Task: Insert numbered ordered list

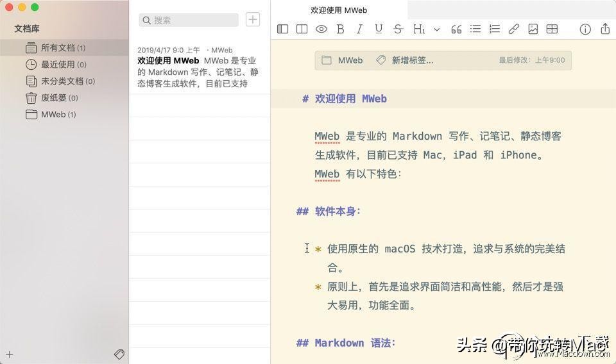Action: coord(495,29)
